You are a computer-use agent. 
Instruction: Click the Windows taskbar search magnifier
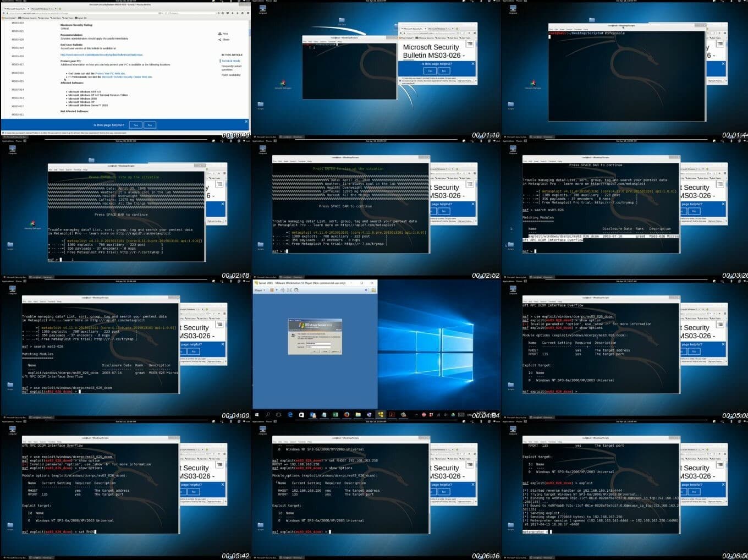pos(267,415)
